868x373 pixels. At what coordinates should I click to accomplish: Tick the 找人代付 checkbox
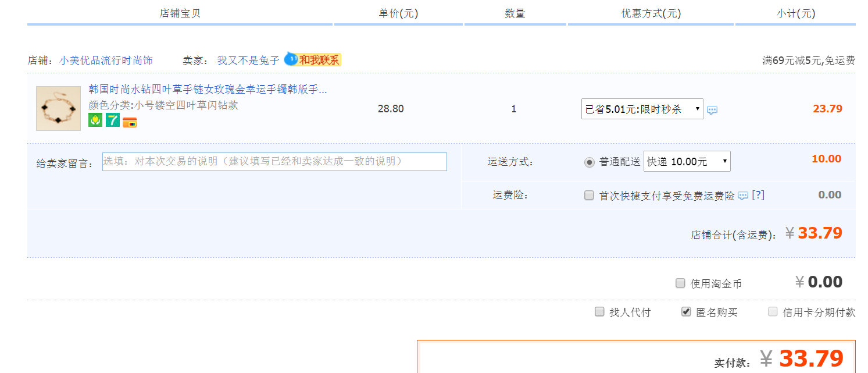point(599,312)
